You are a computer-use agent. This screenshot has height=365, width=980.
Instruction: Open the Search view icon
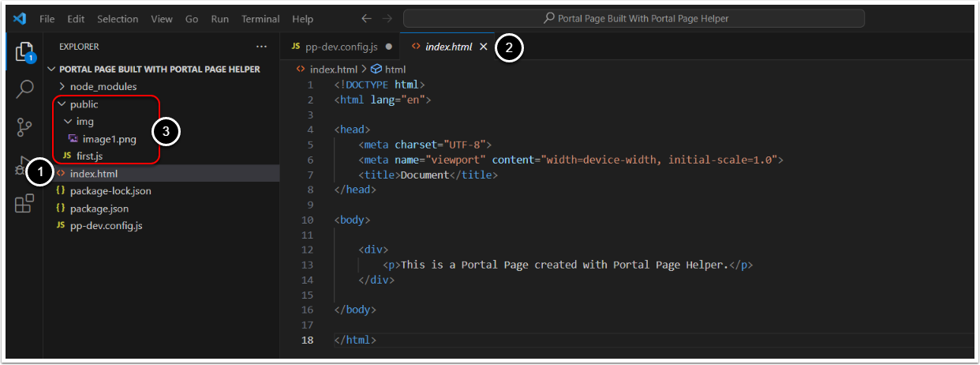[x=24, y=89]
